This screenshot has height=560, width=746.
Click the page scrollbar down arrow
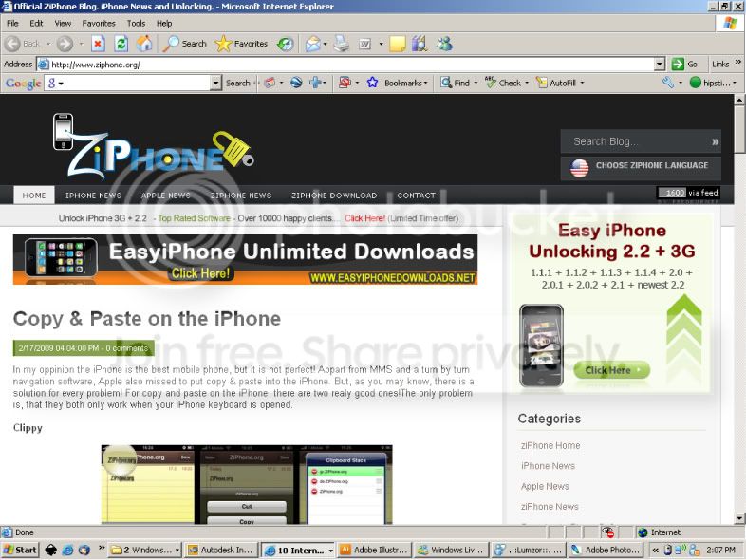(738, 518)
